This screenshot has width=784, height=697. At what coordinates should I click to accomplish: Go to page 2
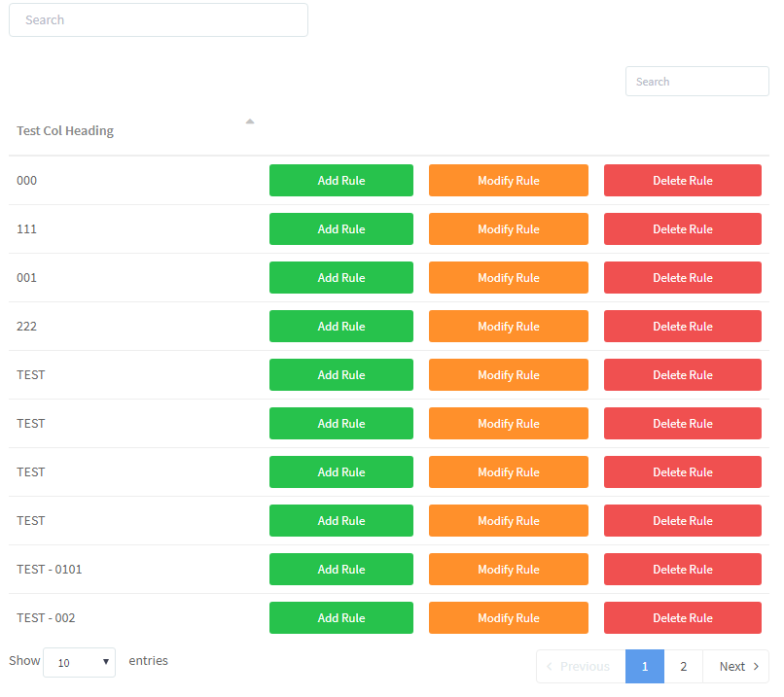[x=683, y=667]
